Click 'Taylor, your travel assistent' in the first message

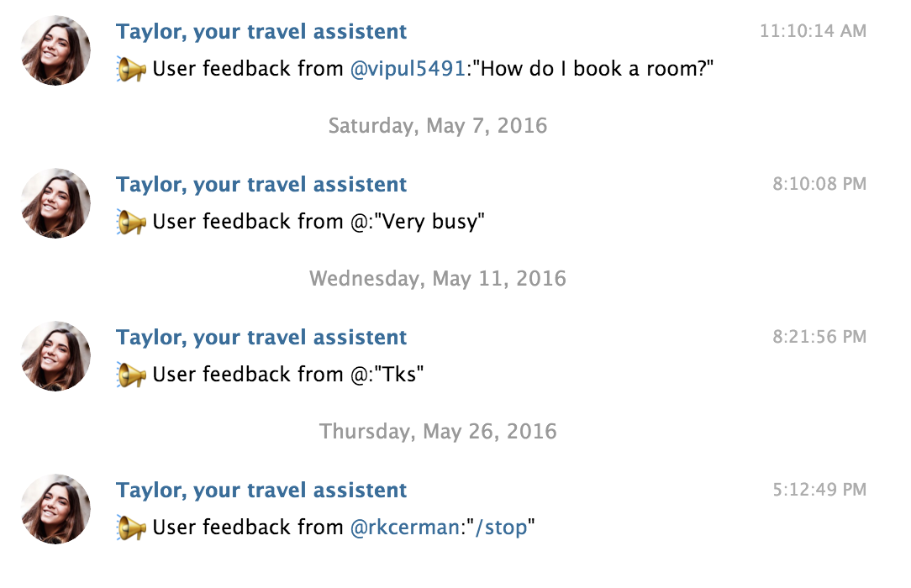(261, 31)
